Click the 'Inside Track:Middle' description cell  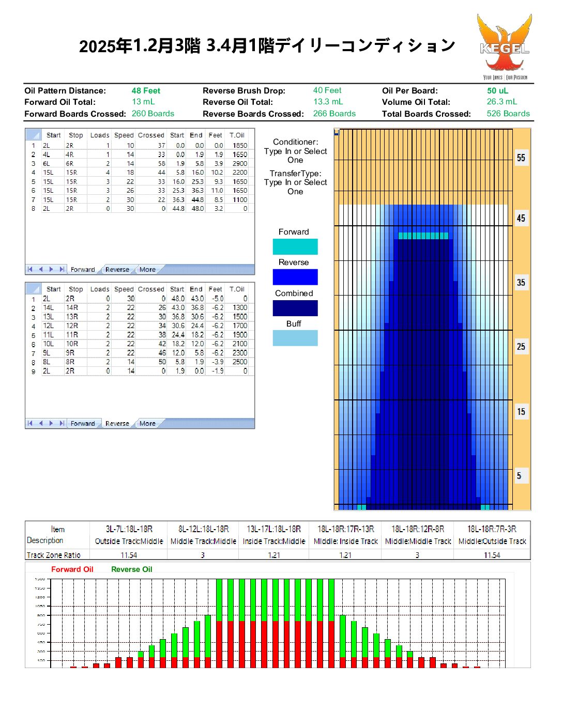[x=274, y=541]
